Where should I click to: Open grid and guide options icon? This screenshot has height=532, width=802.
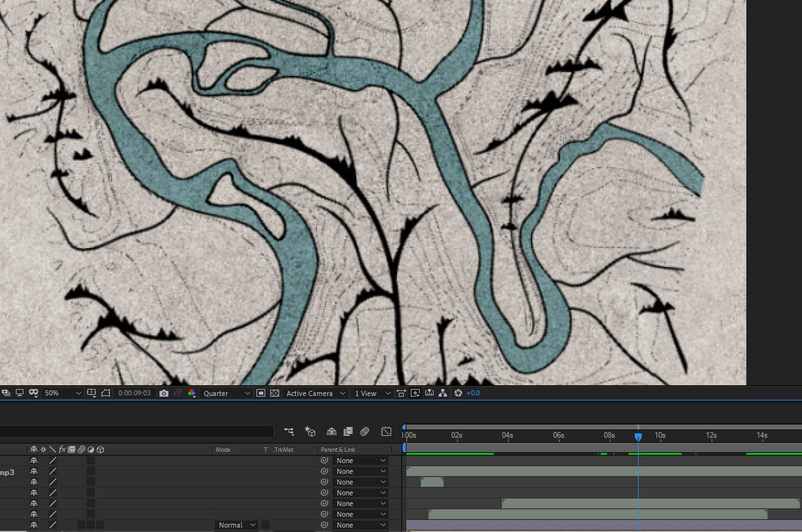[x=92, y=393]
